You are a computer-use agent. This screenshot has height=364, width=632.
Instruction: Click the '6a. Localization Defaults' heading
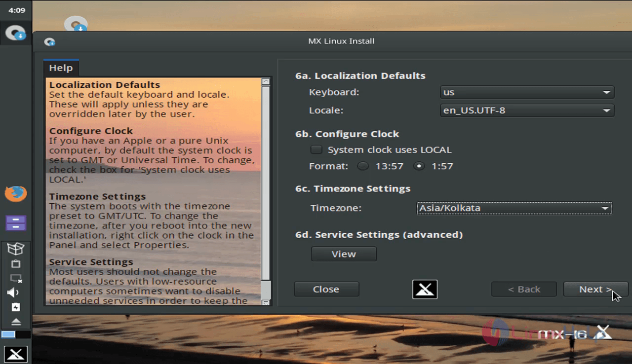[x=360, y=76]
